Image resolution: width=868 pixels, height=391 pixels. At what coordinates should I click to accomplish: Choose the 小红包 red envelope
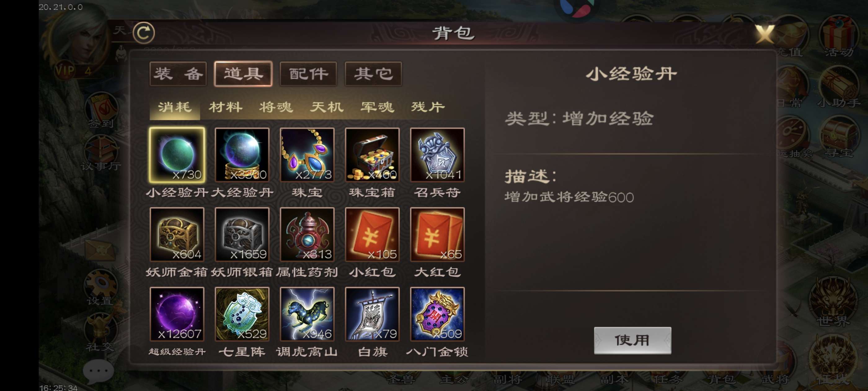tap(372, 235)
